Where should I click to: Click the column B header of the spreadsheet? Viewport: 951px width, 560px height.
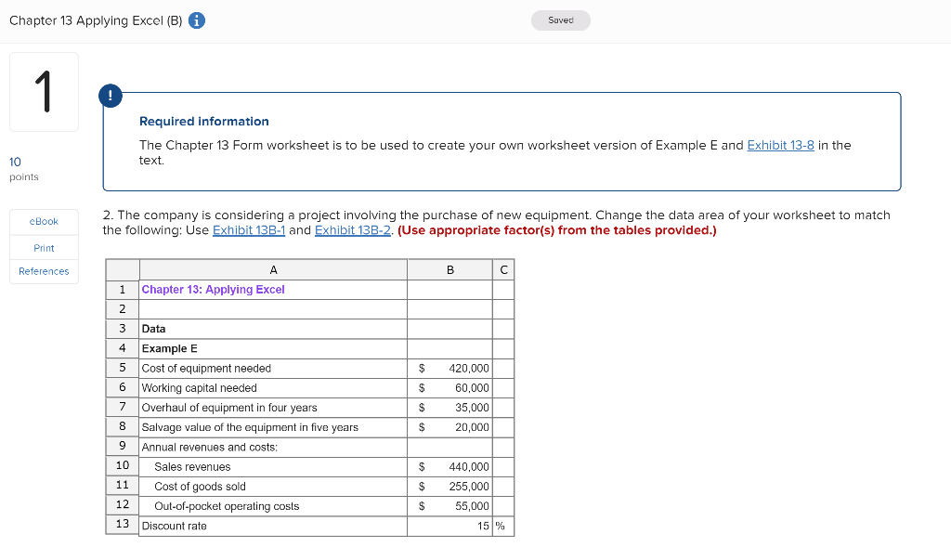(450, 269)
